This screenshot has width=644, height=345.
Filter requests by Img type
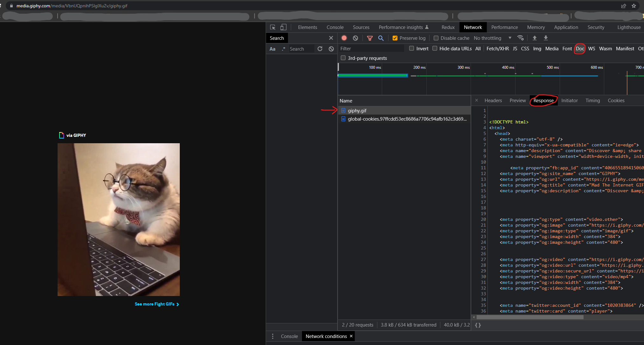[537, 49]
